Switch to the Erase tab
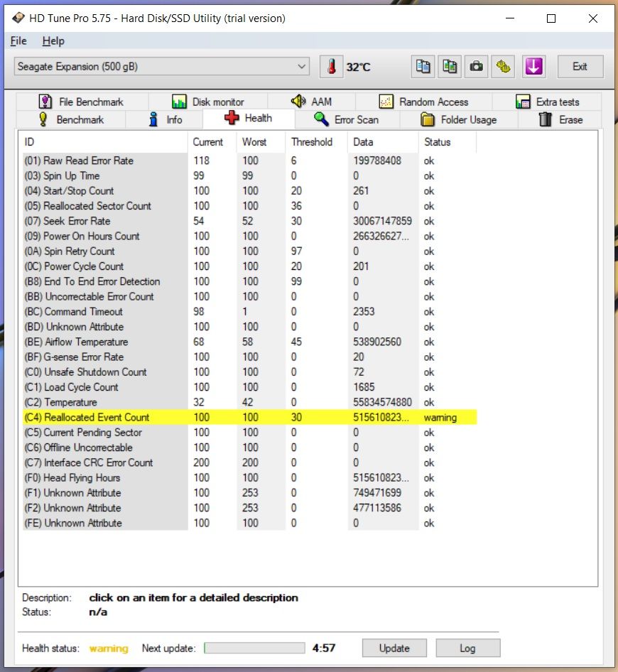This screenshot has height=672, width=618. pyautogui.click(x=560, y=119)
